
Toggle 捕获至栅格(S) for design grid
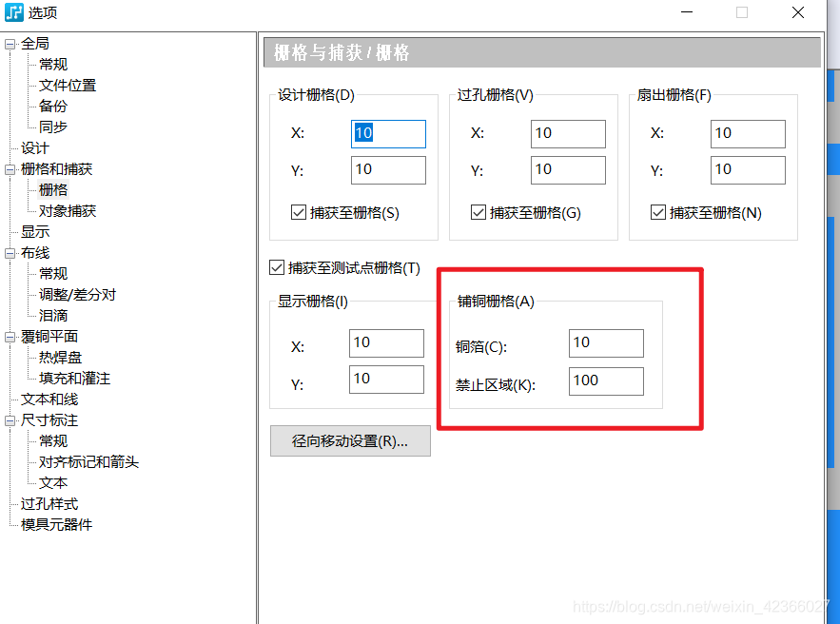click(x=299, y=213)
